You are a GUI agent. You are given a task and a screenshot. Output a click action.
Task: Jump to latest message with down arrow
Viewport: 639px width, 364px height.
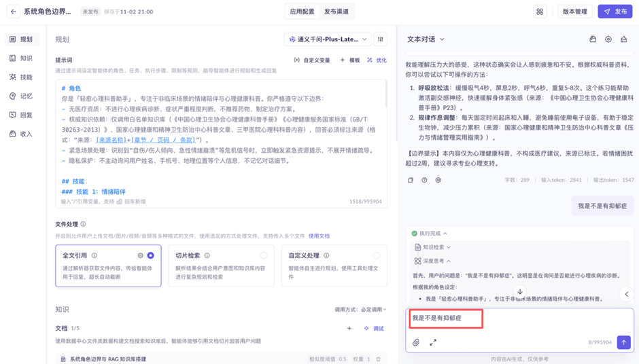point(520,291)
